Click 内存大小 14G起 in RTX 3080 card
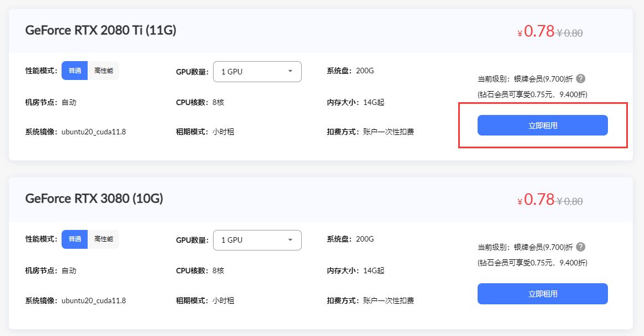 pos(356,270)
